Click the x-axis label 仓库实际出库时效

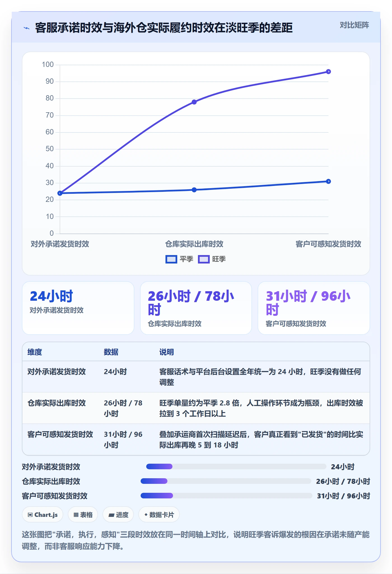click(194, 244)
